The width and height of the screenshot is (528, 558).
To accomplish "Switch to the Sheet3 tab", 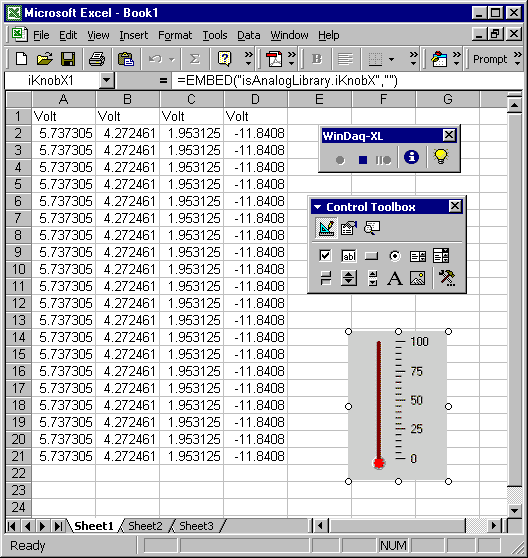I will point(196,526).
